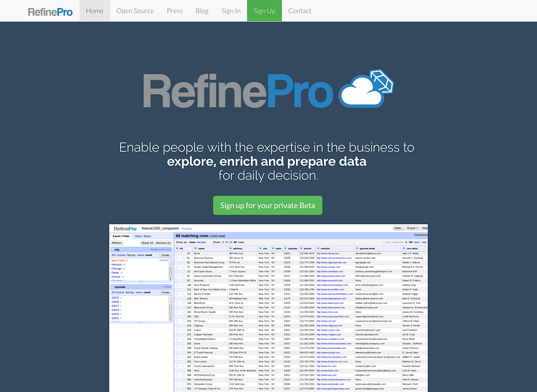The height and width of the screenshot is (392, 537).
Task: Select Chicago in the city facet
Action: [116, 269]
